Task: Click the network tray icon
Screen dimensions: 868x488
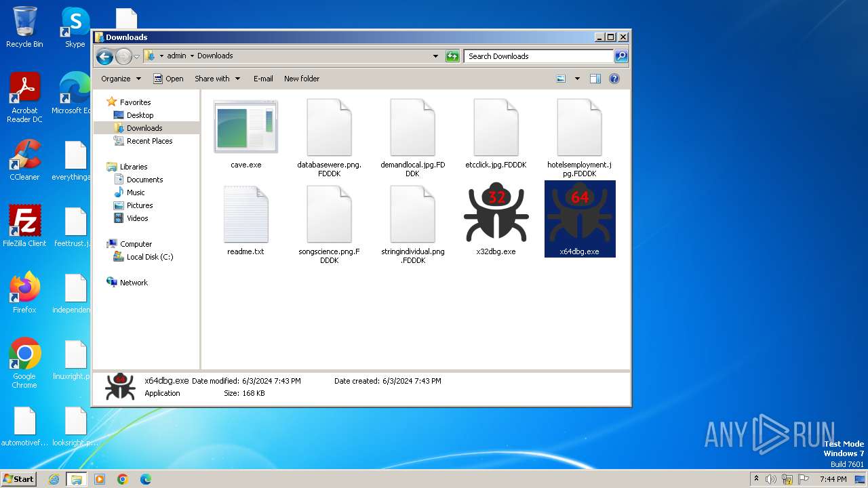Action: click(787, 479)
